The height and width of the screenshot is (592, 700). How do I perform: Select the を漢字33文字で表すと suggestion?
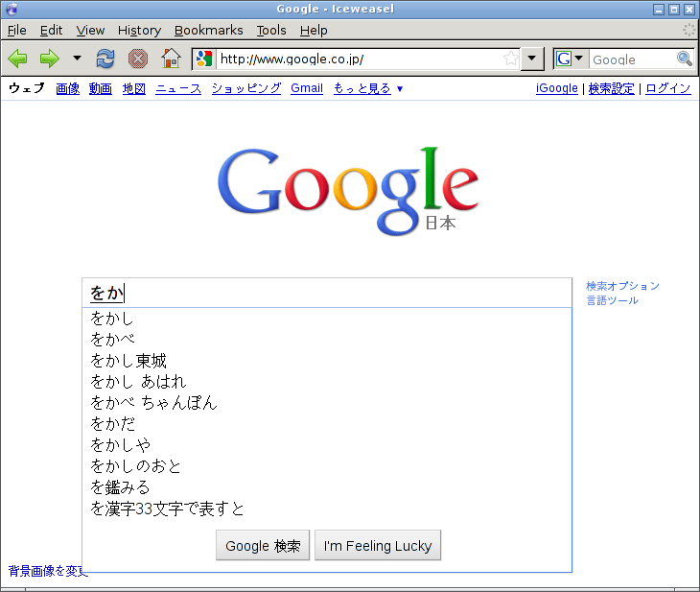click(327, 509)
